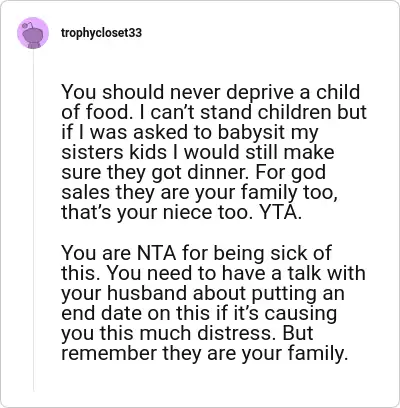Viewport: 400px width, 408px height.
Task: Click the word 'NTA' in the second paragraph
Action: pos(156,253)
